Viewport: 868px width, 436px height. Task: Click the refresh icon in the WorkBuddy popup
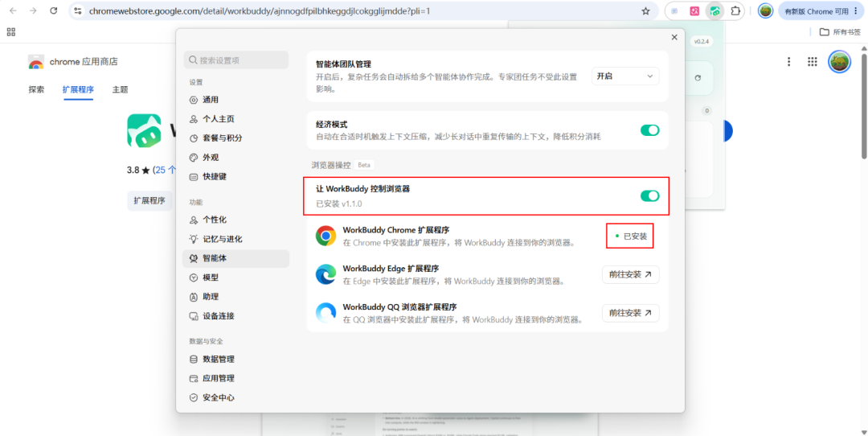pos(698,78)
